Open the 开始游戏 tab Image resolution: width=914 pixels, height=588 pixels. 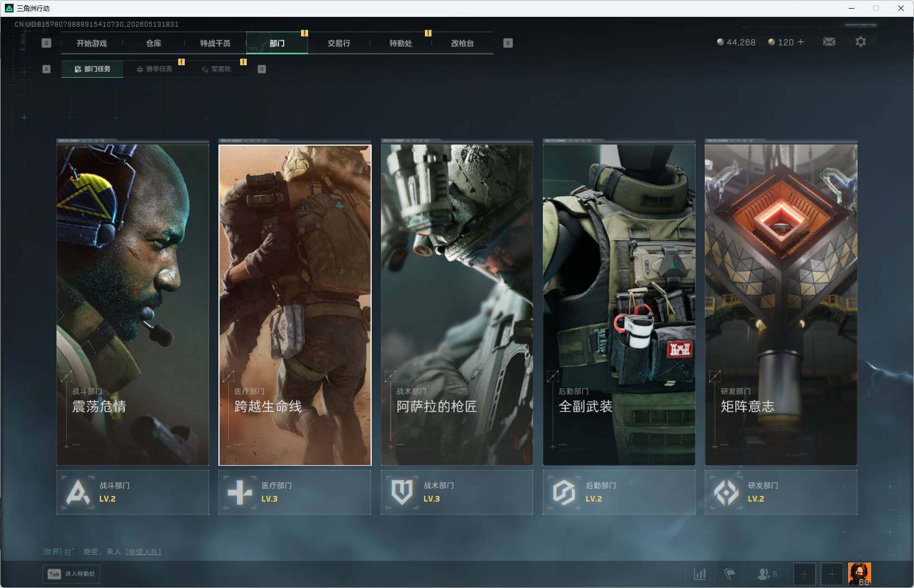92,43
